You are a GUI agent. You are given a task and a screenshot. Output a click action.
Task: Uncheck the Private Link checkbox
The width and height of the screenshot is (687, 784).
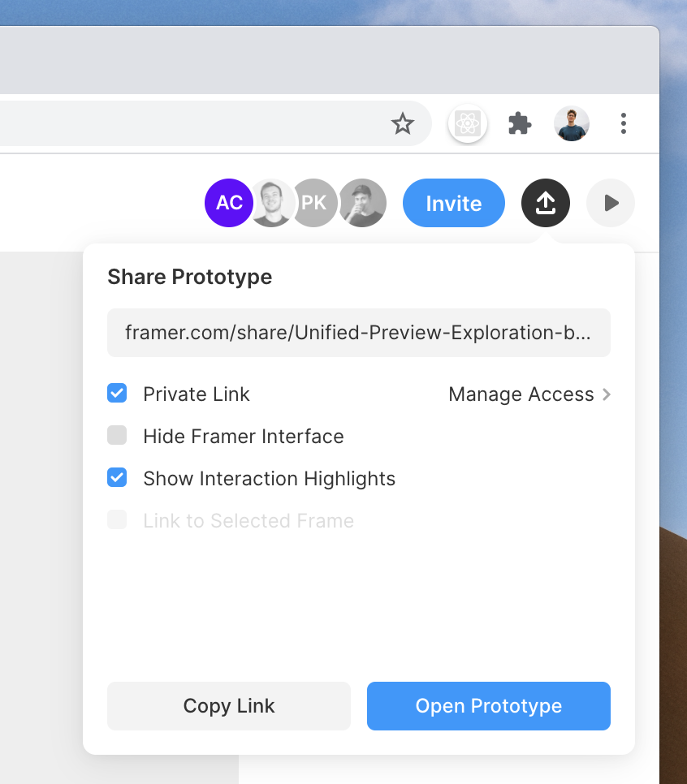[117, 394]
